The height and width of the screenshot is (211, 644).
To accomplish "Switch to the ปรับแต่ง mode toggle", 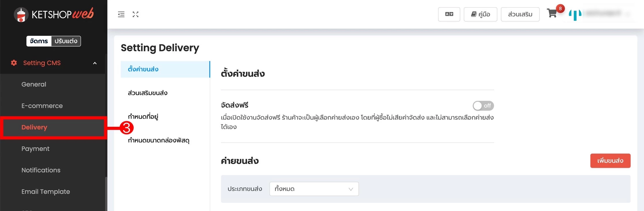I will 66,41.
